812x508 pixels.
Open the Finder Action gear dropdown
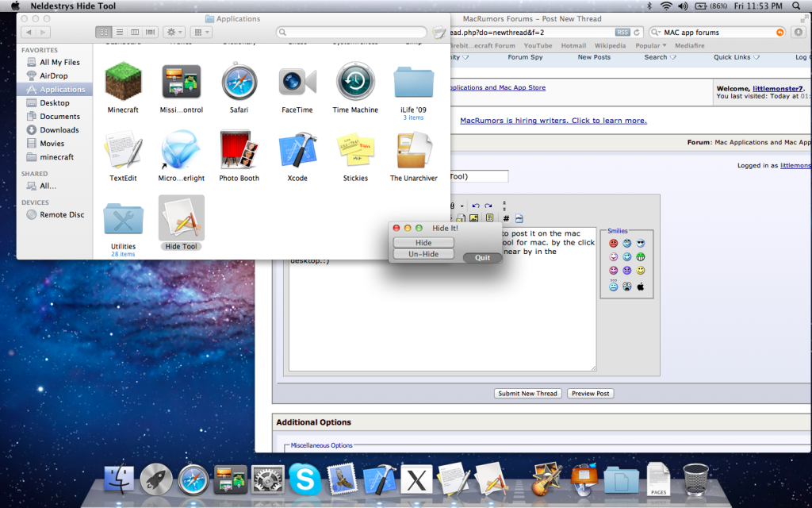[x=173, y=32]
